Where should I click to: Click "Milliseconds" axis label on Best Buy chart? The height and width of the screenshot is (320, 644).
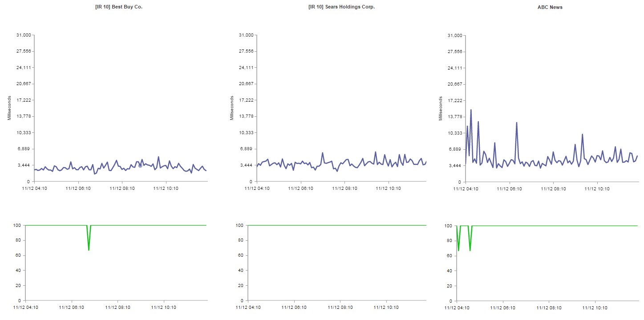point(9,108)
